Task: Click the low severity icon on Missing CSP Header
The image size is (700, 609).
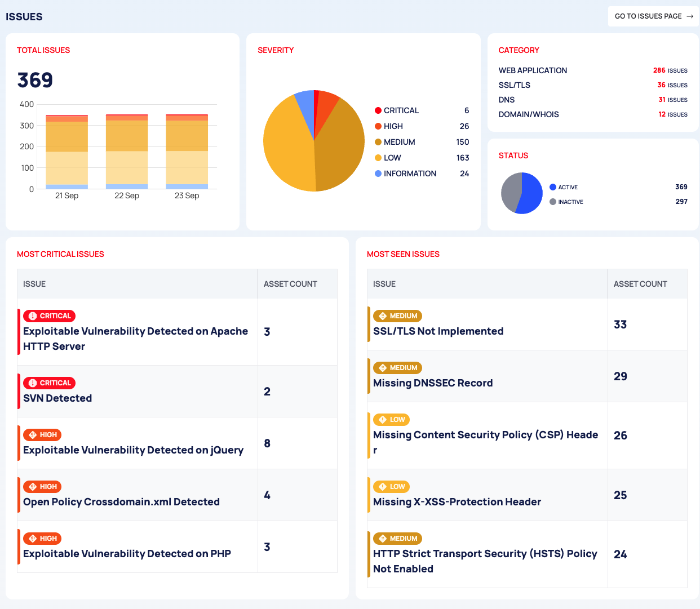Action: (x=383, y=420)
